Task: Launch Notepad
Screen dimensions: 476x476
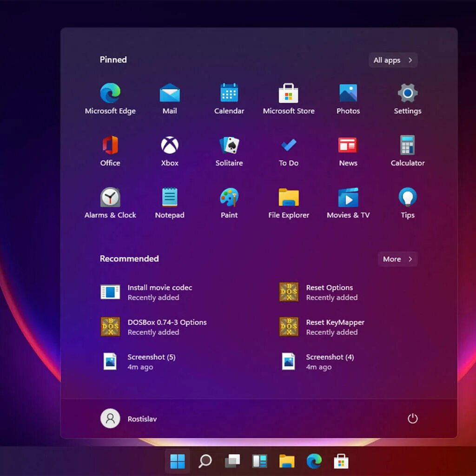Action: [x=170, y=203]
